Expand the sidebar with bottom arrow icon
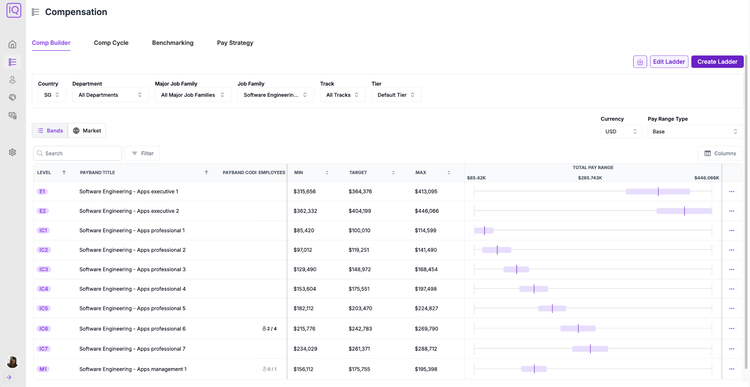The height and width of the screenshot is (387, 750). (x=9, y=377)
